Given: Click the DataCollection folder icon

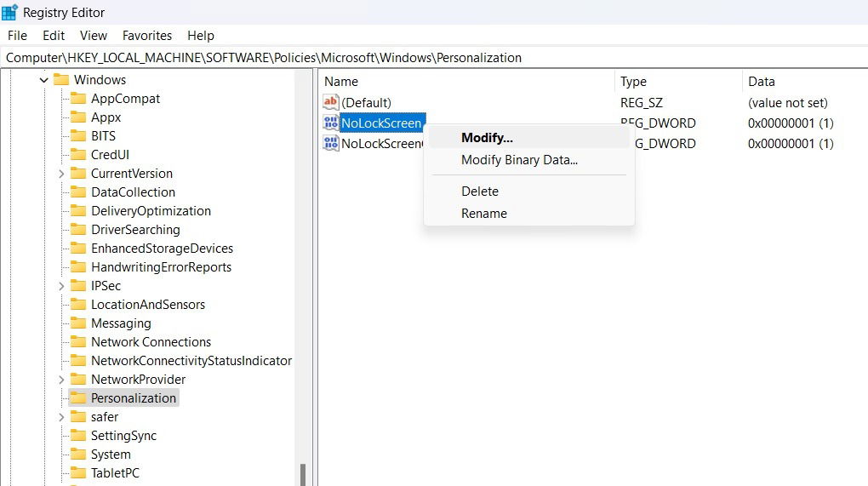Looking at the screenshot, I should coord(78,192).
